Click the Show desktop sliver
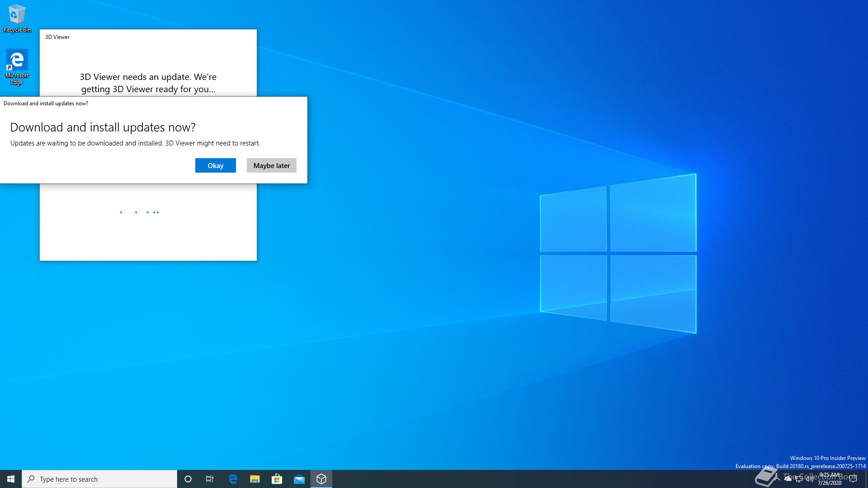This screenshot has width=868, height=488. point(866,479)
